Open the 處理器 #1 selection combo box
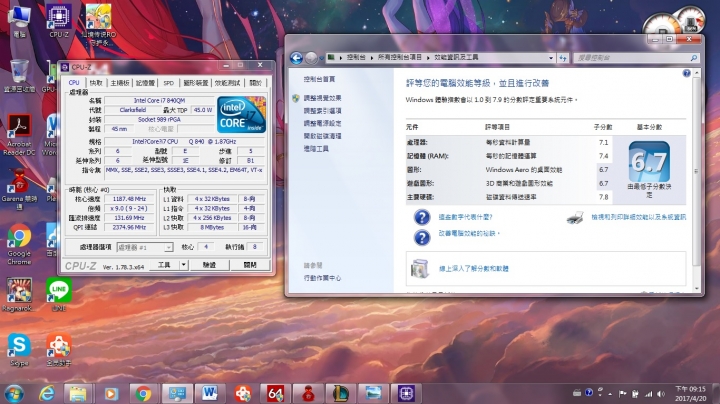 (145, 247)
